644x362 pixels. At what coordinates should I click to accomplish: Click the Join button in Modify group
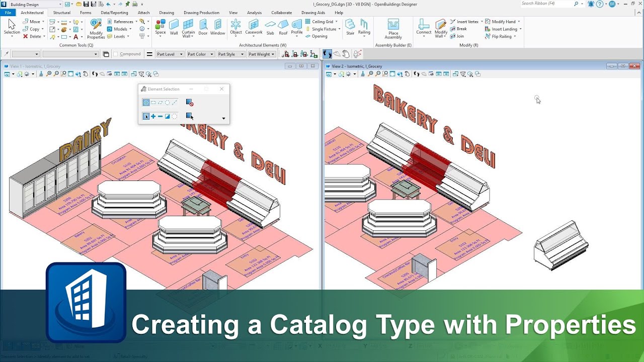457,36
